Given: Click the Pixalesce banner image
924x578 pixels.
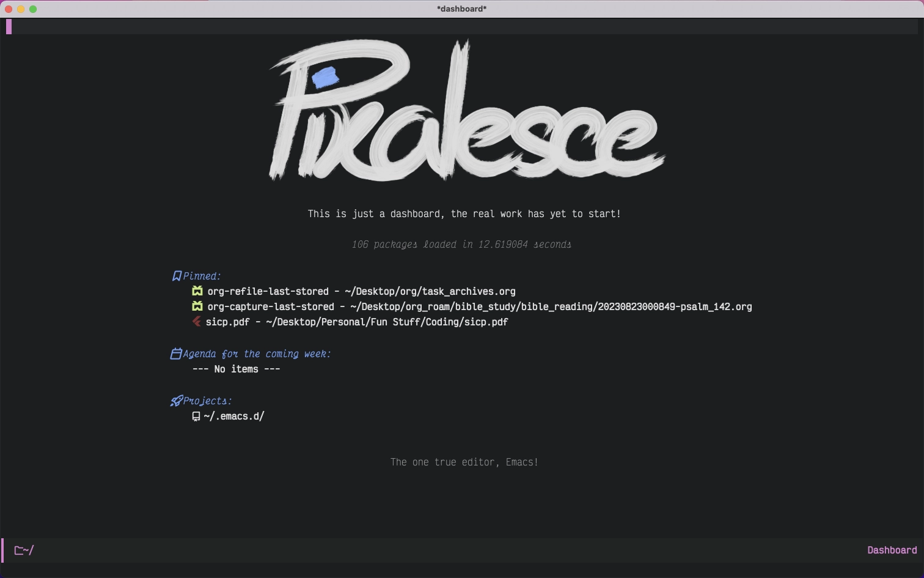Looking at the screenshot, I should point(464,110).
